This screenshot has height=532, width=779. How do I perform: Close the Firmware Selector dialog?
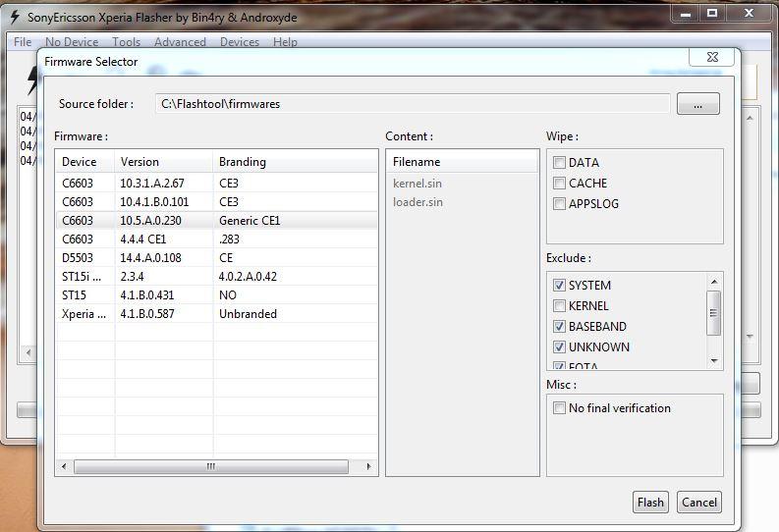tap(712, 57)
